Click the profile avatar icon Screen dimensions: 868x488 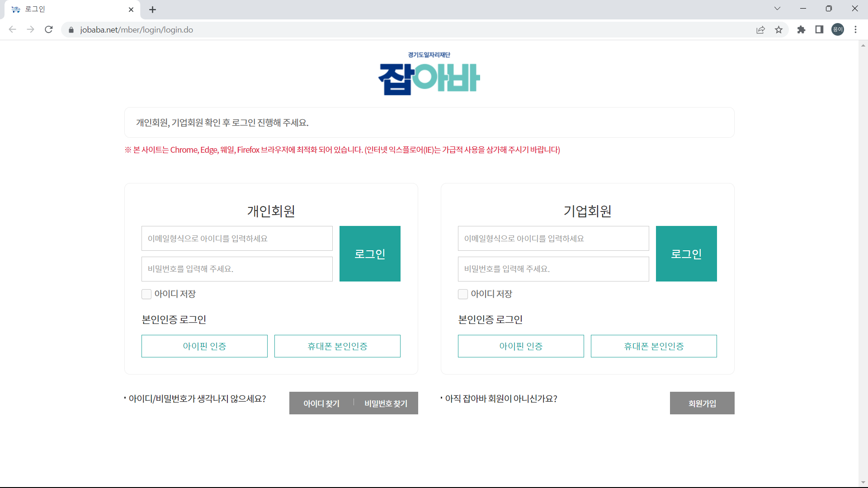837,29
